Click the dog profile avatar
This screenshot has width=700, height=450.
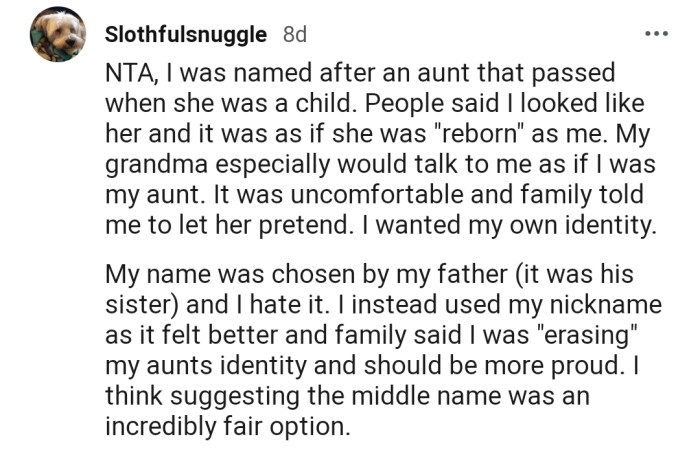tap(58, 34)
